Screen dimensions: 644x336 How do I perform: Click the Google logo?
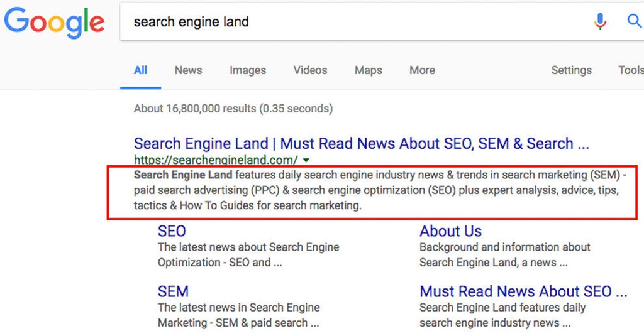pyautogui.click(x=54, y=23)
